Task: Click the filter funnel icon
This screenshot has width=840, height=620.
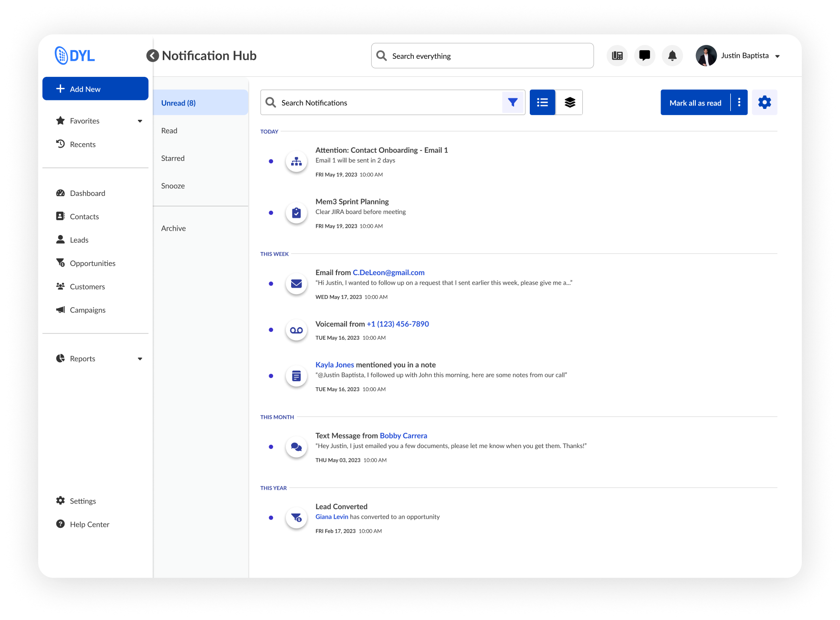Action: click(513, 102)
